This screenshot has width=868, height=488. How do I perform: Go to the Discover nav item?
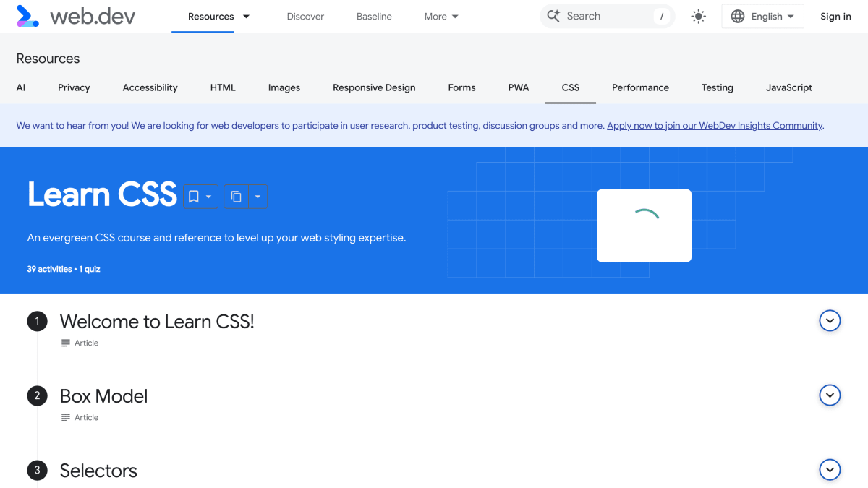coord(305,16)
